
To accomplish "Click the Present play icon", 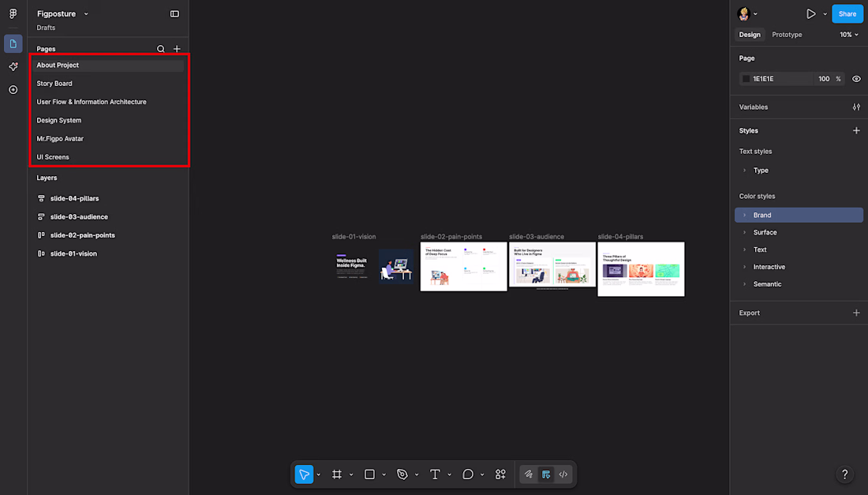I will (x=811, y=14).
